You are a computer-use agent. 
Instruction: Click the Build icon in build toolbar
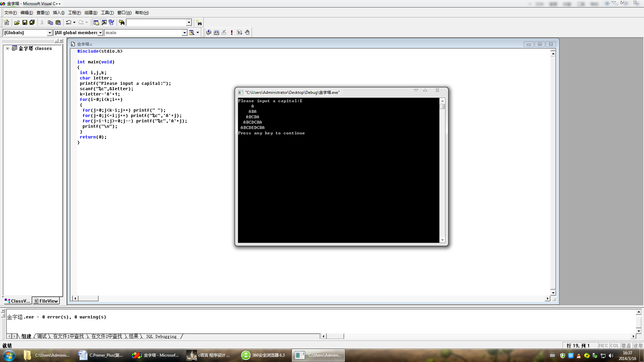click(x=216, y=33)
